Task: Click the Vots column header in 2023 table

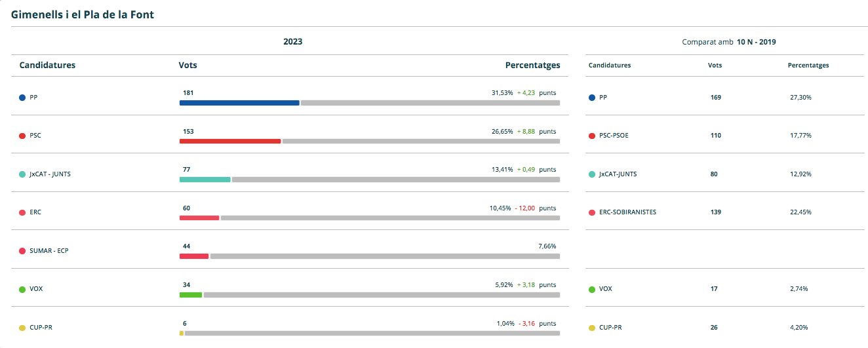Action: pyautogui.click(x=187, y=65)
